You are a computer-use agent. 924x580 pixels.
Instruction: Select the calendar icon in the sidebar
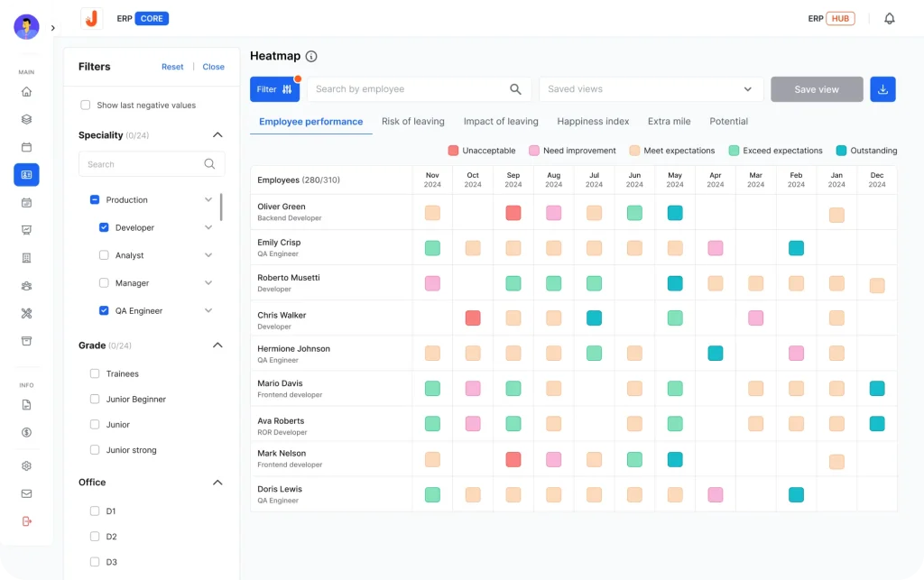26,146
